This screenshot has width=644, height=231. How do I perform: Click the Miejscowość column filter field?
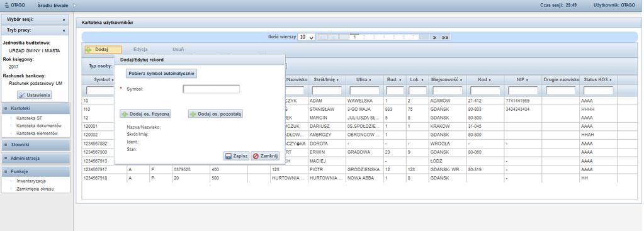[x=447, y=90]
